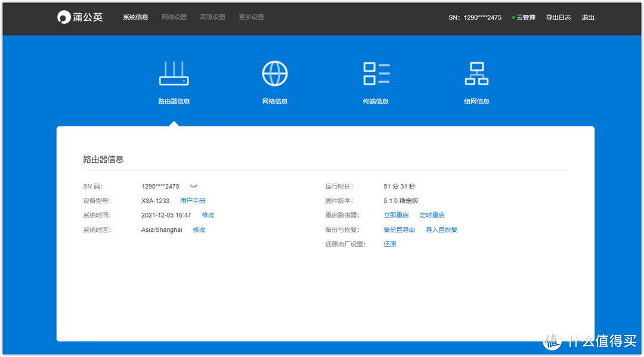Click 修改 next to Asia/Shanghai timezone
The height and width of the screenshot is (357, 644).
(x=199, y=229)
